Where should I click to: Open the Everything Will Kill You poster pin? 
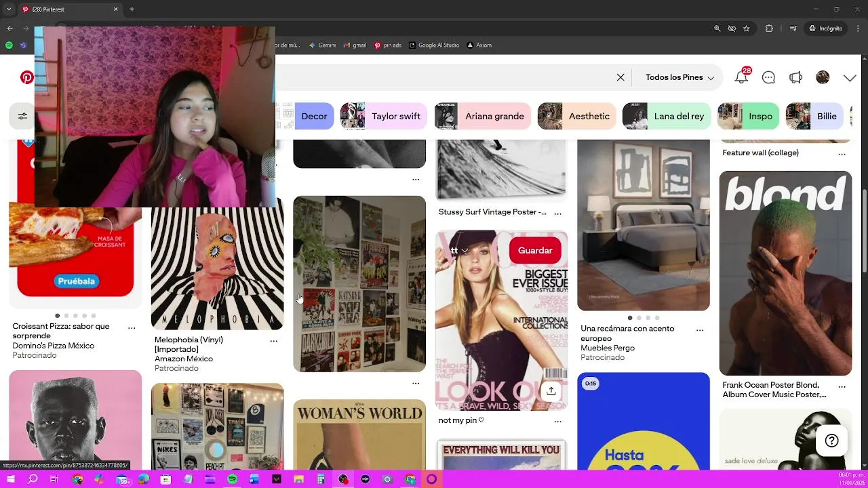(501, 455)
